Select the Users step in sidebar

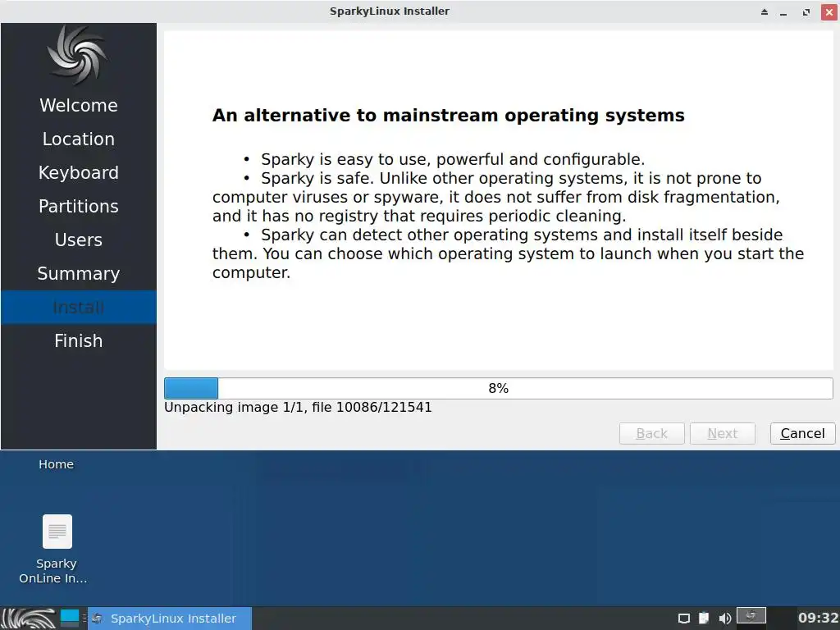click(78, 240)
